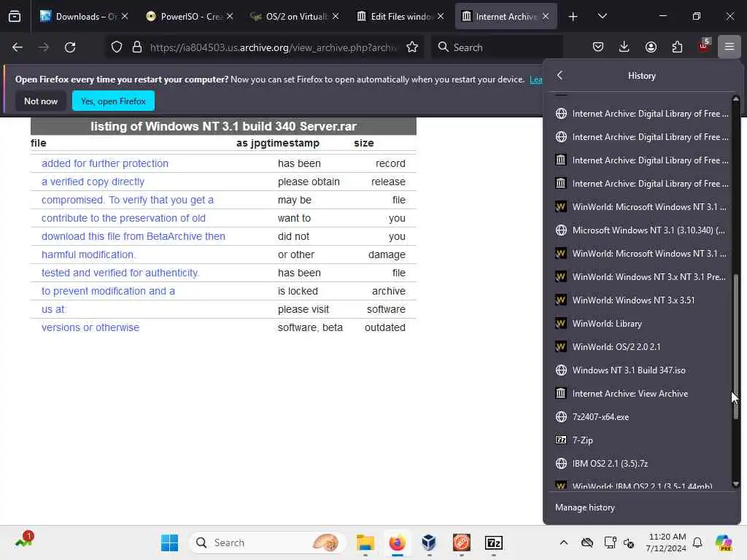Open history entry Microsoft Windows NT 3.1 (3.10.340)

(x=641, y=230)
